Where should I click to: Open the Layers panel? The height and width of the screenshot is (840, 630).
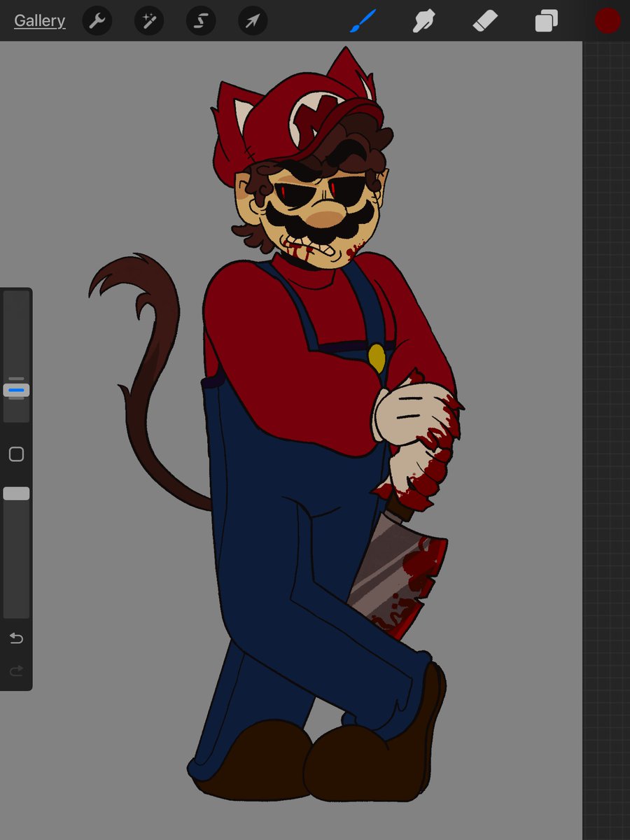[x=546, y=21]
